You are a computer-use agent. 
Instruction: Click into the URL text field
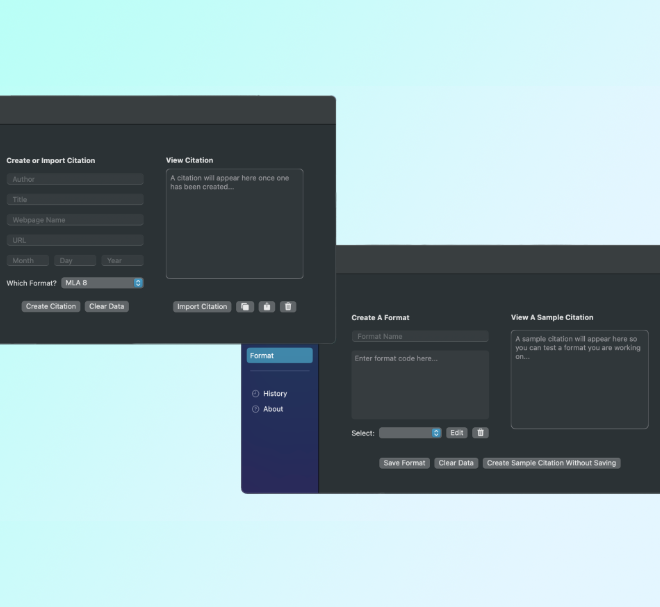tap(75, 241)
